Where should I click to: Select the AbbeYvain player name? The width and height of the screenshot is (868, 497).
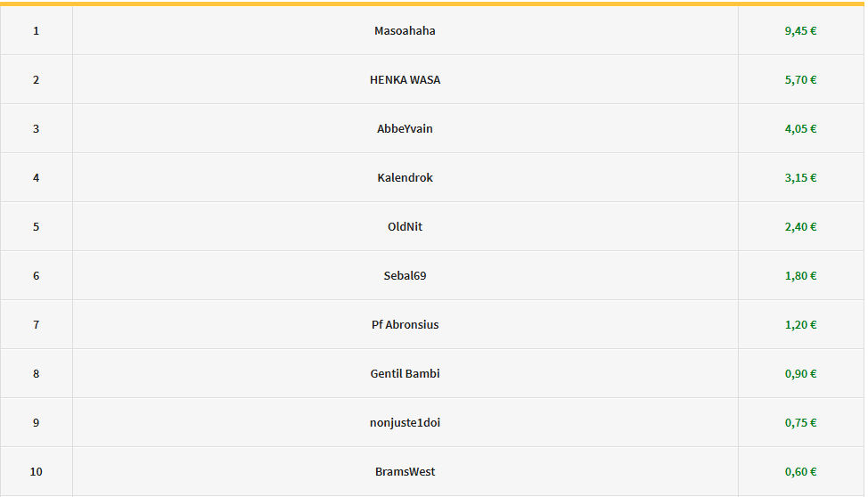coord(405,129)
